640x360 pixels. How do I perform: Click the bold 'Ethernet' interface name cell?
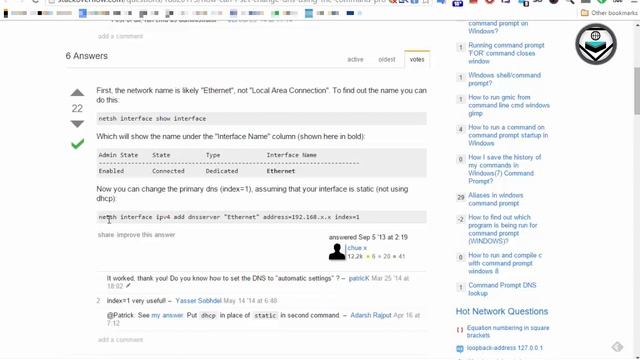(281, 171)
